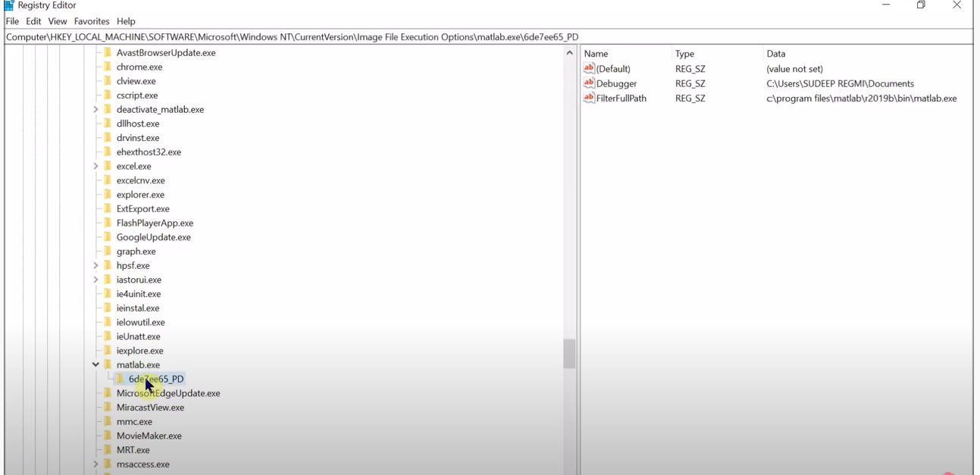Open the Favorites menu
This screenshot has height=475, width=980.
click(92, 21)
